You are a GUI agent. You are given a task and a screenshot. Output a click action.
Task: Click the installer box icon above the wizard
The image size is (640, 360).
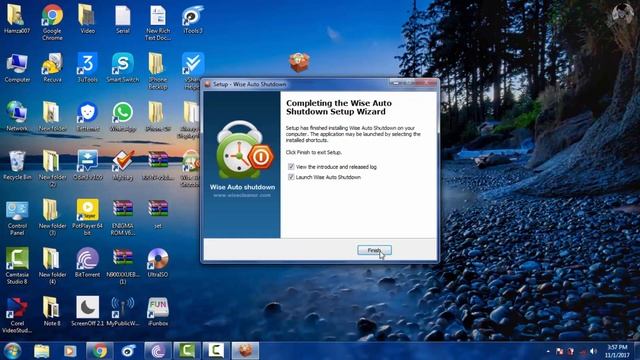tap(299, 62)
